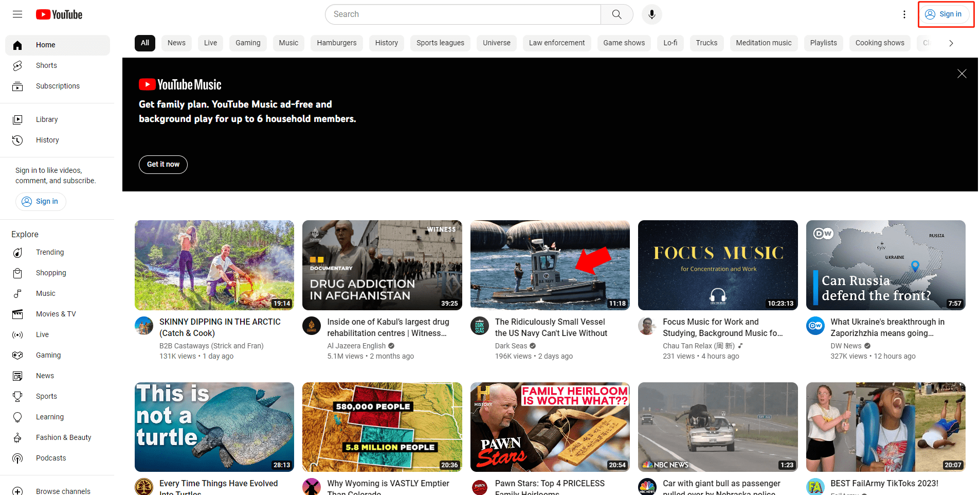The width and height of the screenshot is (980, 495).
Task: Open watch History in sidebar
Action: [47, 140]
